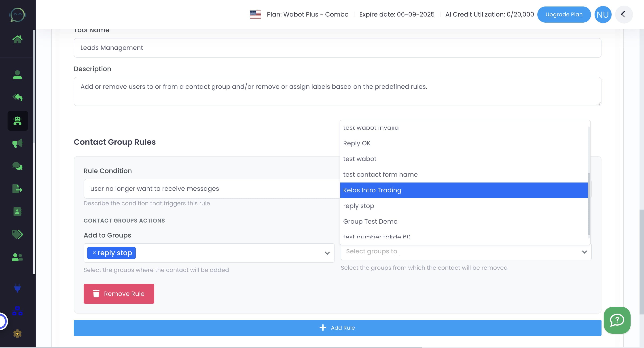The height and width of the screenshot is (348, 644).
Task: Open the NU profile avatar
Action: point(603,14)
